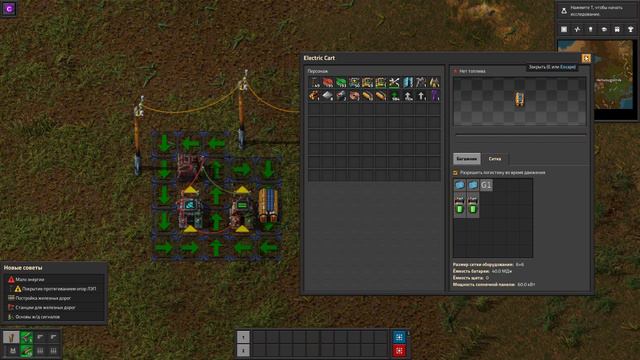The image size is (640, 360).
Task: Open the 'Основы ж/д сигналов' tip
Action: [55, 317]
